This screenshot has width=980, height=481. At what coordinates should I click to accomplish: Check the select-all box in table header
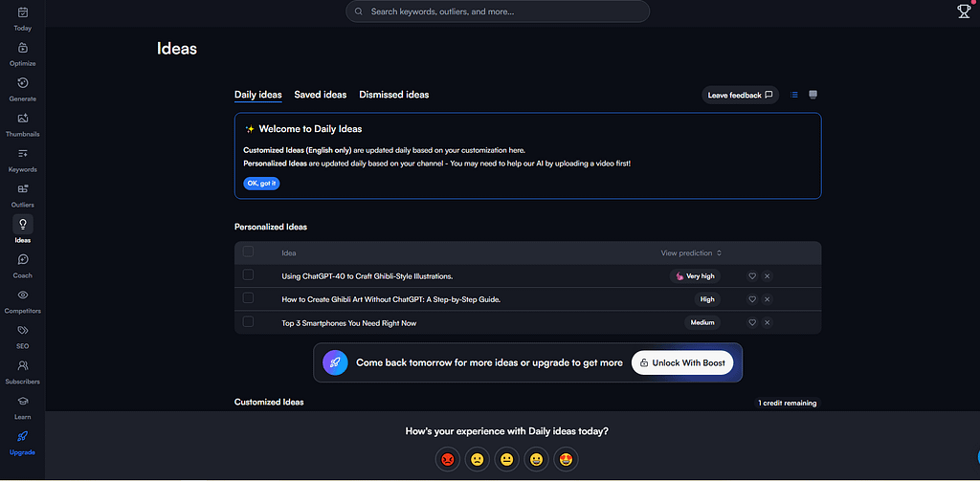[249, 252]
